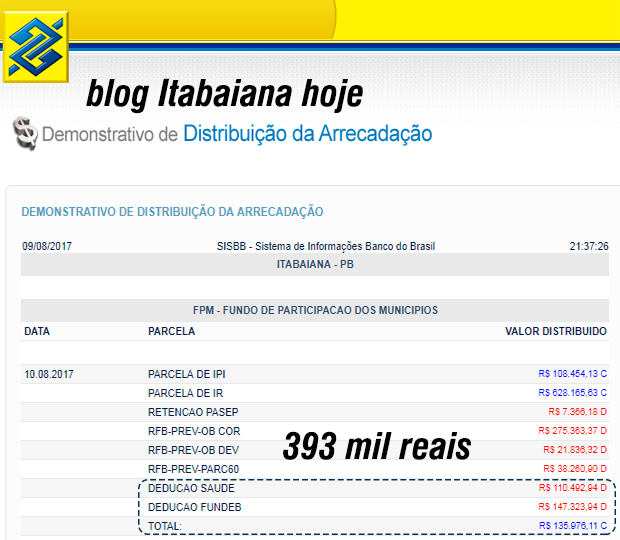Viewport: 620px width, 540px height.
Task: Click the RFB-PREV-PARC60 value
Action: [x=575, y=468]
